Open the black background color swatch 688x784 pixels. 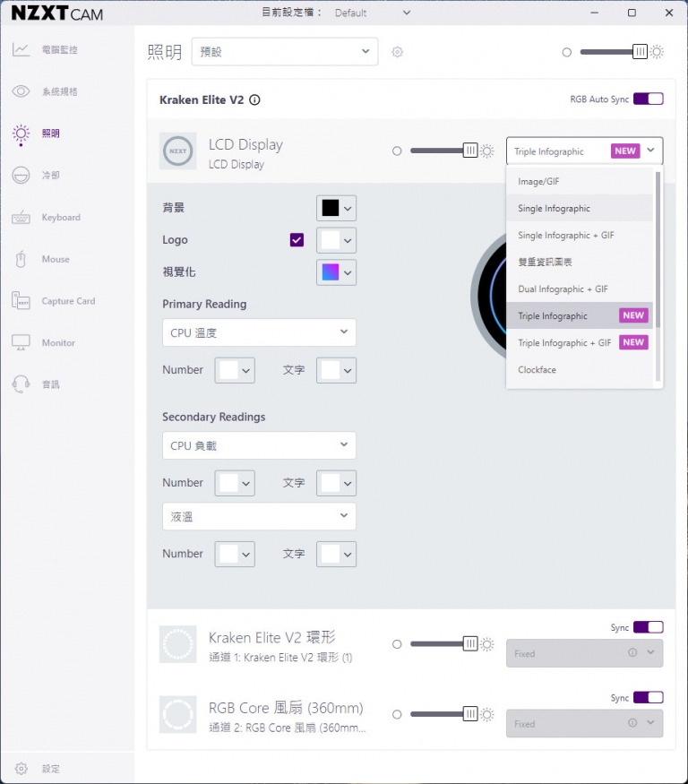pyautogui.click(x=337, y=208)
